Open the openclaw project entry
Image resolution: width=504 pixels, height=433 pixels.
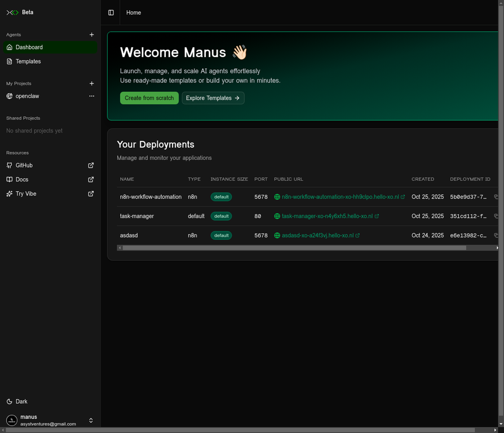click(x=26, y=96)
